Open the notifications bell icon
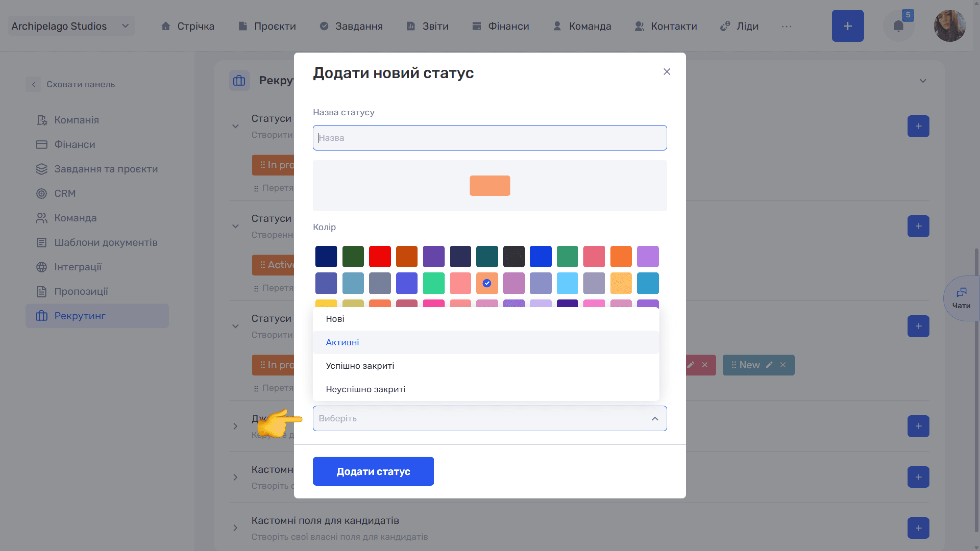 (898, 26)
